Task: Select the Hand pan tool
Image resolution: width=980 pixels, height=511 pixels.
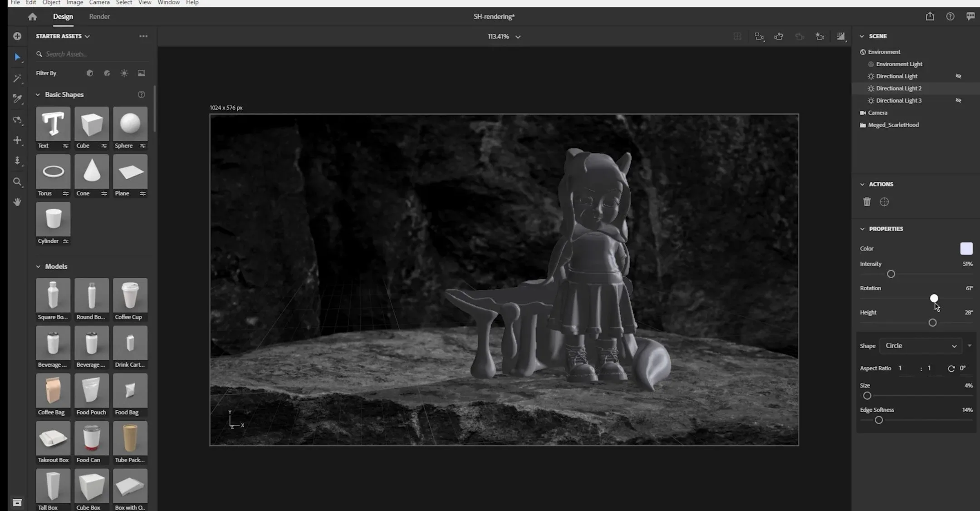Action: [17, 202]
